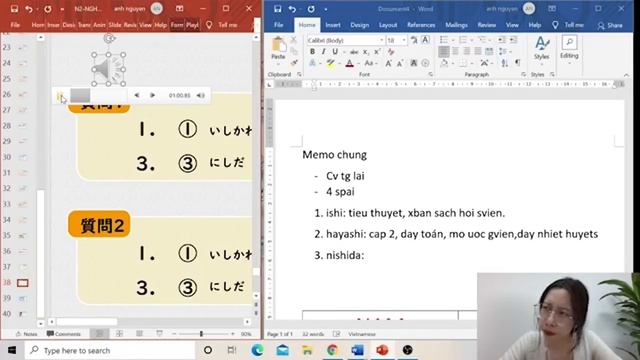Screen dimensions: 640x360
Task: Click the selected audio speaker icon on slide
Action: (x=109, y=69)
